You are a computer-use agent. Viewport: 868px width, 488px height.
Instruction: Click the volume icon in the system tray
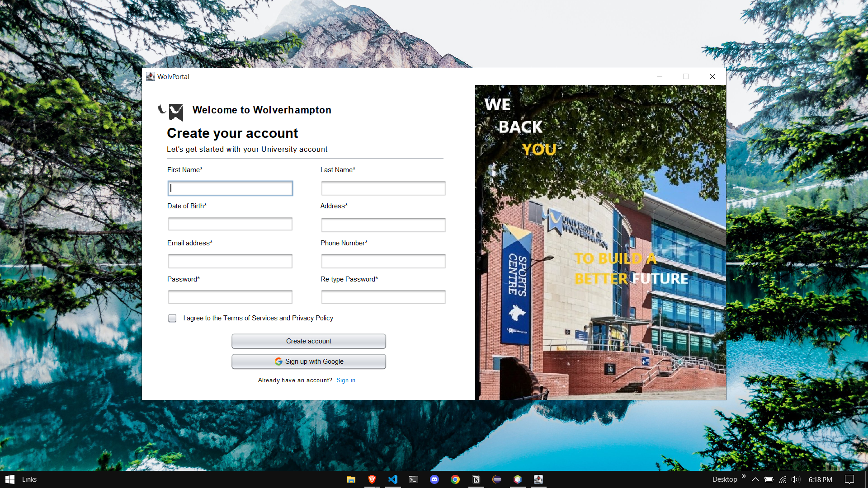coord(796,479)
